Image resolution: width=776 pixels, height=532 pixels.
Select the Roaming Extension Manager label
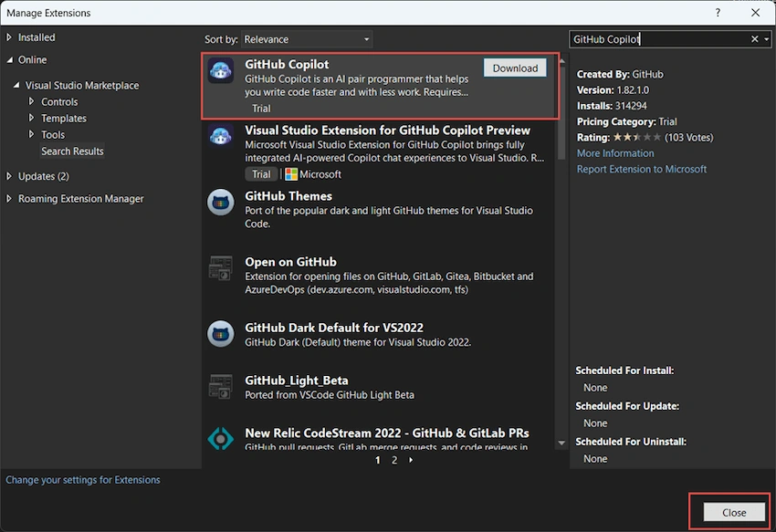pos(80,198)
